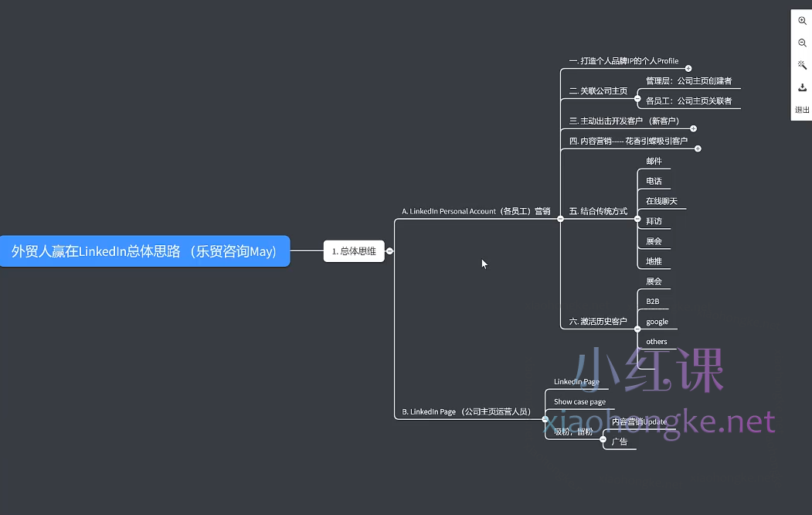
Task: Select the zoom-in magnifier icon
Action: point(802,21)
